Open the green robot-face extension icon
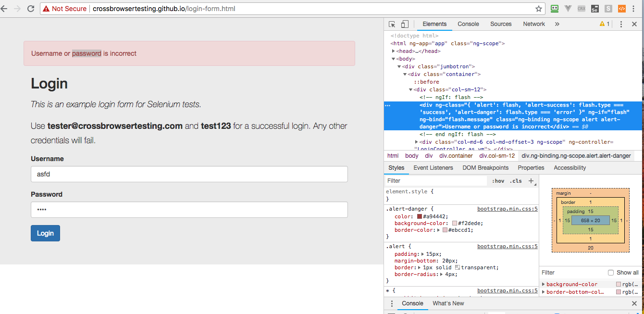This screenshot has height=314, width=644. [x=555, y=9]
